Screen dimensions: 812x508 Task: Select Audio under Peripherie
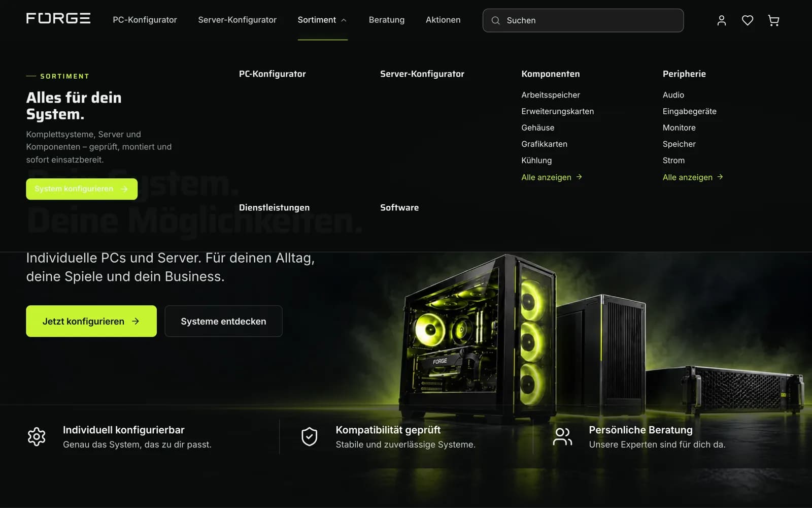coord(673,95)
